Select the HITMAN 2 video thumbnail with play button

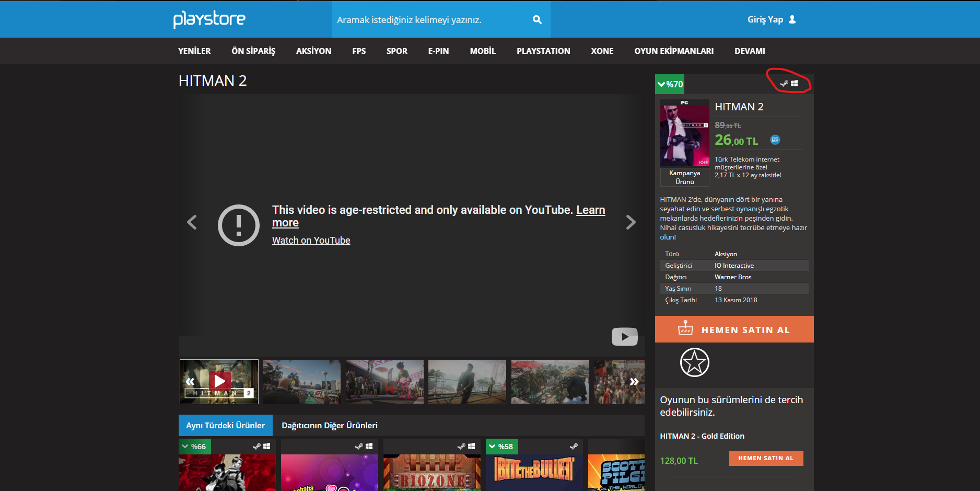click(219, 382)
